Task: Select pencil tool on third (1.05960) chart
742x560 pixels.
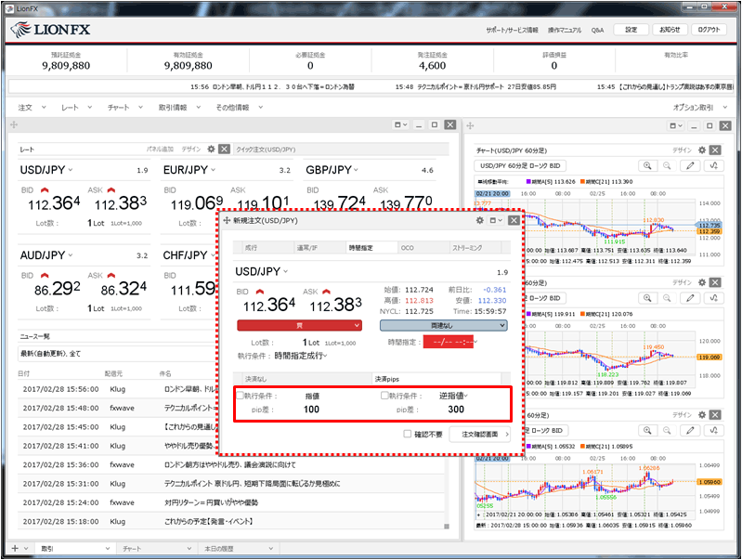Action: point(690,430)
